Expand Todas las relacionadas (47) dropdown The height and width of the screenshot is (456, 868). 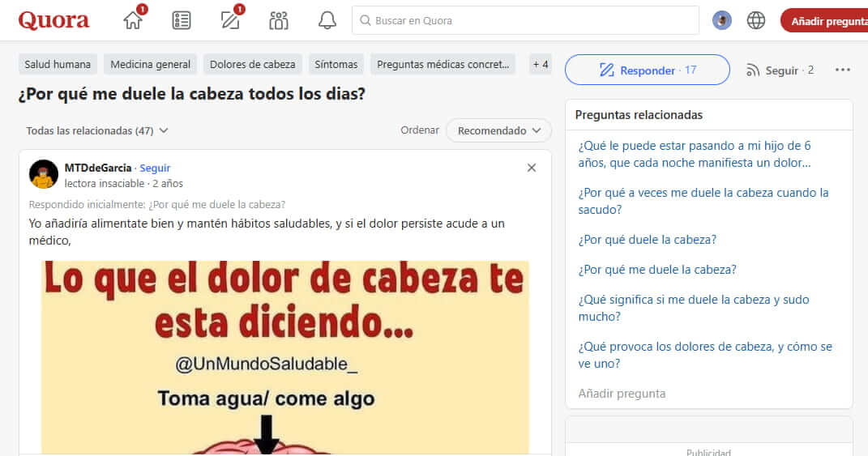pos(97,130)
